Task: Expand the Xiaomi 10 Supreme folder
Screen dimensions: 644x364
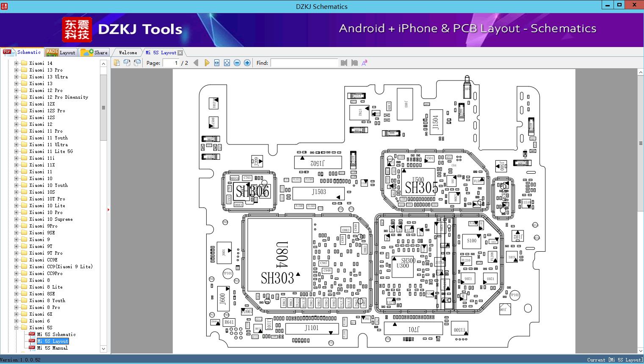Action: (17, 219)
